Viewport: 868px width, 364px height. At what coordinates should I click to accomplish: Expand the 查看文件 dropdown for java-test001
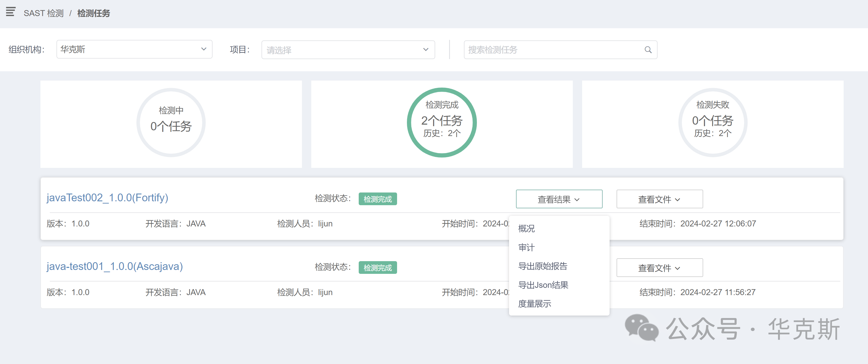pos(659,267)
